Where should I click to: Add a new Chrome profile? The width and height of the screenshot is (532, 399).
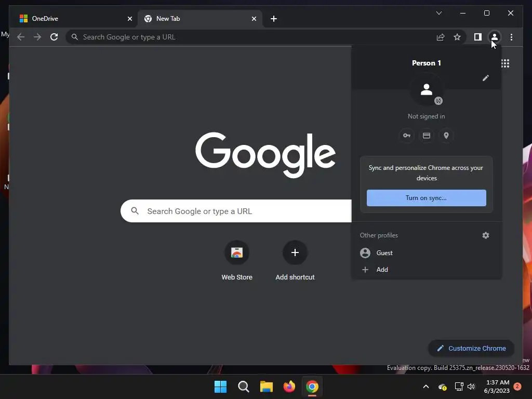(427, 270)
